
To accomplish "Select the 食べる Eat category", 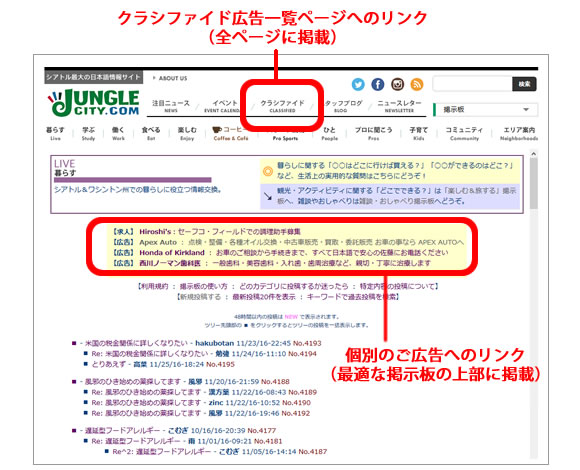I will [151, 133].
